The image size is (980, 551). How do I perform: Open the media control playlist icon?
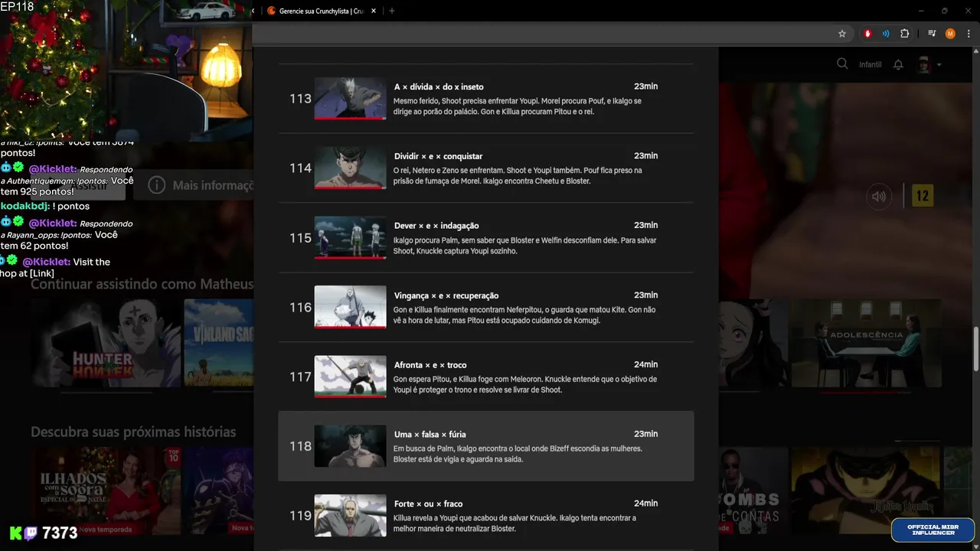tap(932, 34)
